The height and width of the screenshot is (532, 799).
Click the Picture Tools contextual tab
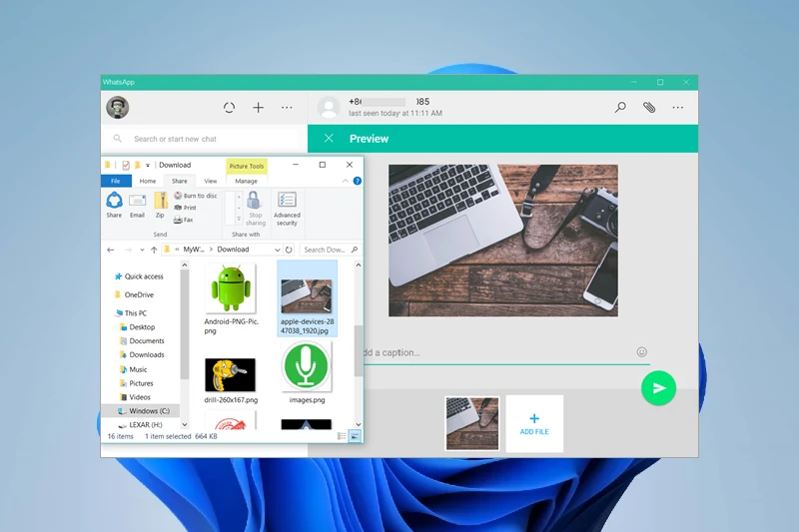(x=247, y=166)
